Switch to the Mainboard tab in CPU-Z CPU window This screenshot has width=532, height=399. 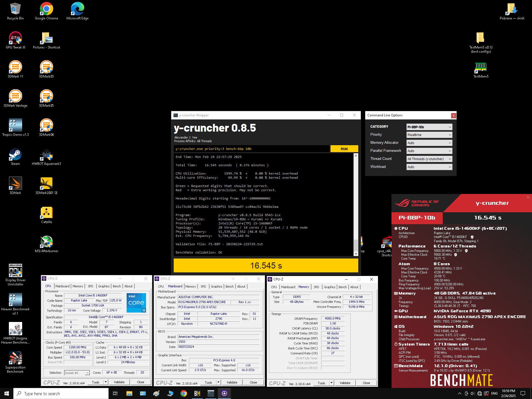click(62, 286)
